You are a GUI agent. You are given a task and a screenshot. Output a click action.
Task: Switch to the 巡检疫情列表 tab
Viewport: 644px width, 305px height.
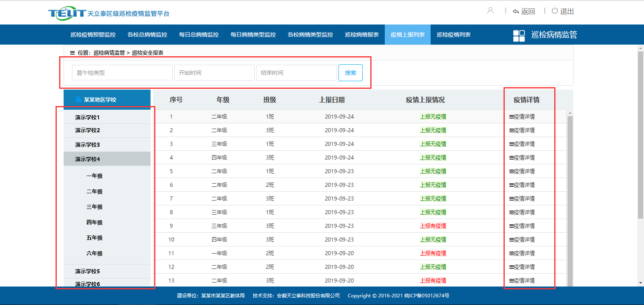(453, 35)
